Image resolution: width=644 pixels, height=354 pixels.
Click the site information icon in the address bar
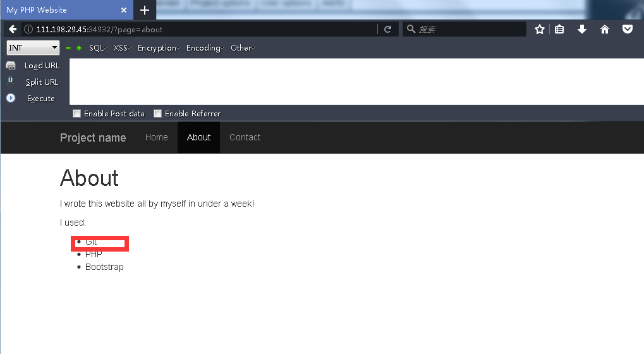click(x=28, y=30)
